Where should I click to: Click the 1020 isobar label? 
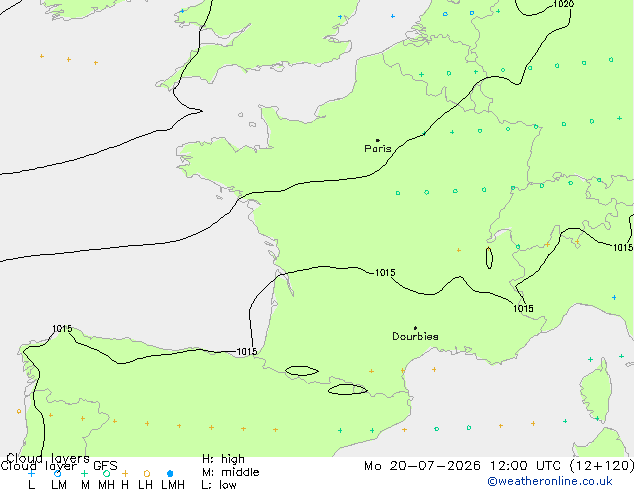[563, 4]
